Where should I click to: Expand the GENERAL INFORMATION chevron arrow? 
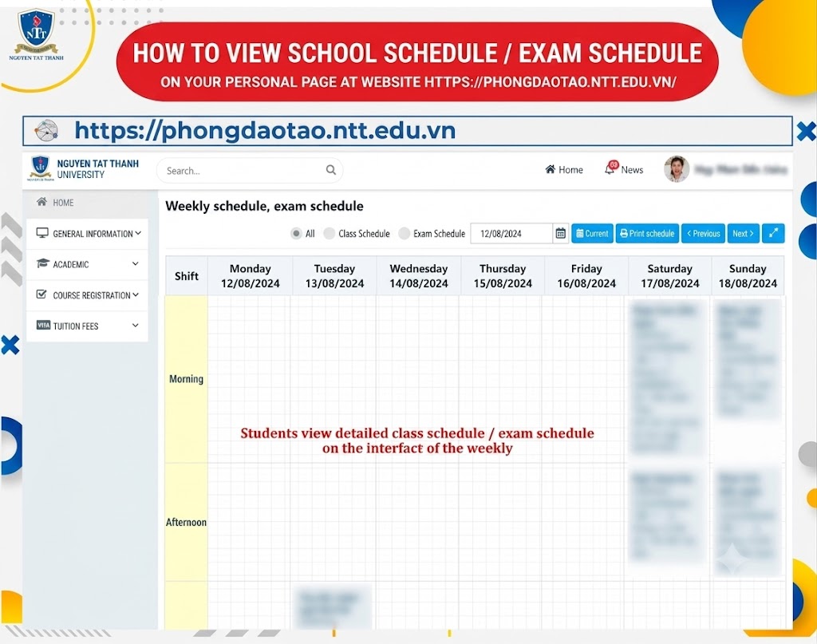coord(137,234)
